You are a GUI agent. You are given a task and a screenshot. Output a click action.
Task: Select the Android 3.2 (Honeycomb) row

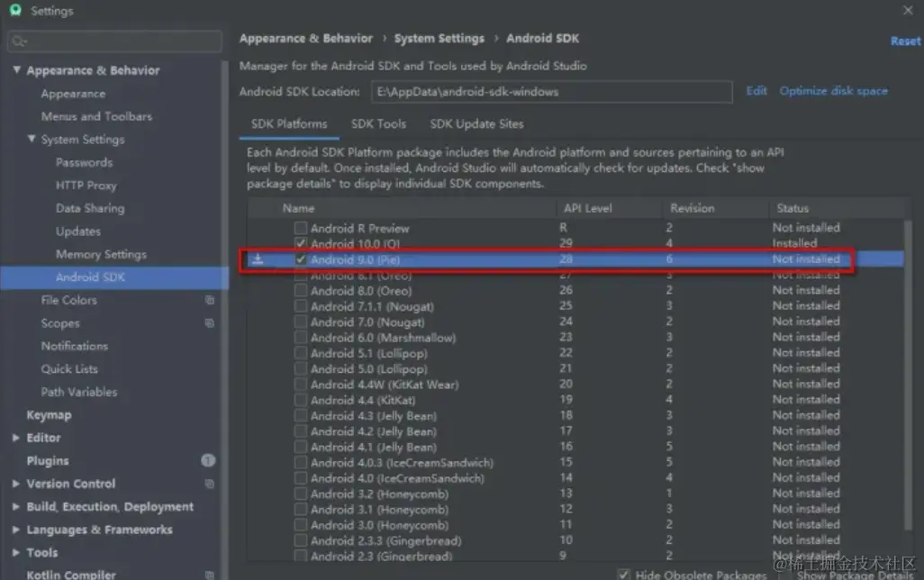(575, 494)
